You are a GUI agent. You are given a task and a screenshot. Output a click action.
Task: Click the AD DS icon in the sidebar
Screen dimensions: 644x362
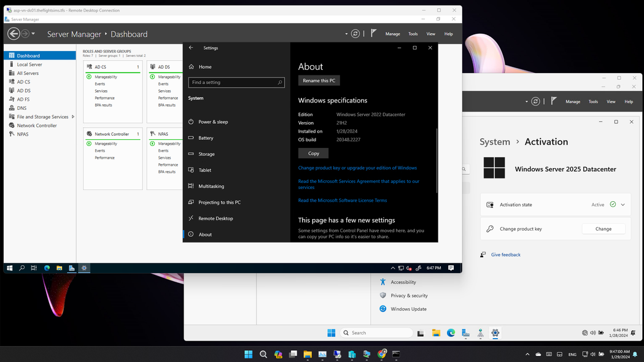(x=12, y=90)
